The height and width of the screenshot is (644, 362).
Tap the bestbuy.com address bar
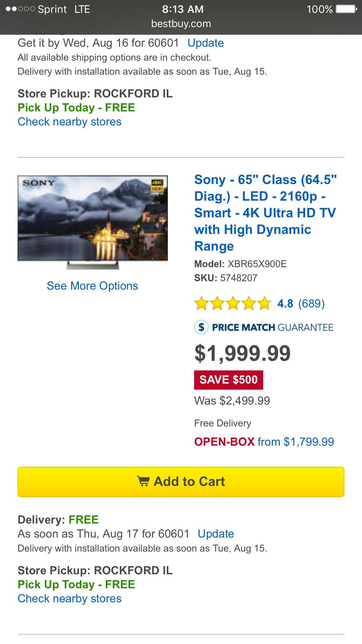181,24
